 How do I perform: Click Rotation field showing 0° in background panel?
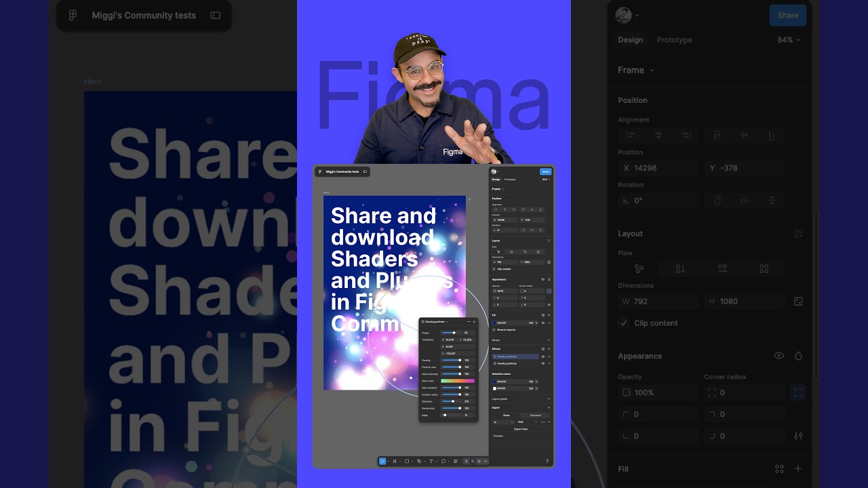click(658, 201)
